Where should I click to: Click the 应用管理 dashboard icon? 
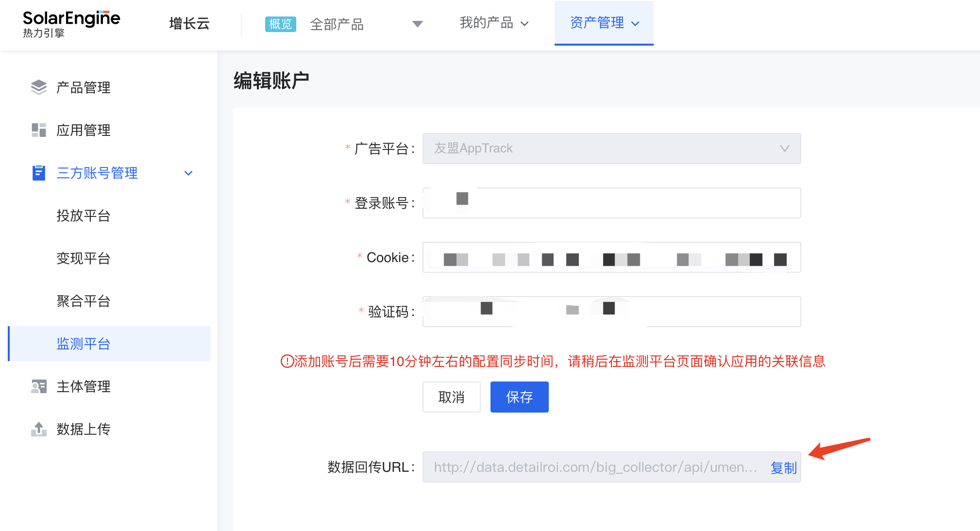pos(38,130)
